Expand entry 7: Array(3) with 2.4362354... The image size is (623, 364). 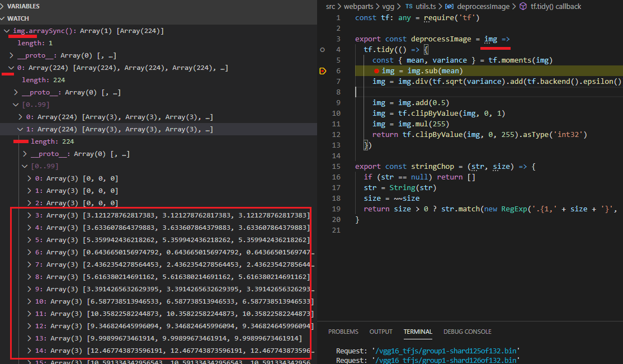[x=30, y=264]
